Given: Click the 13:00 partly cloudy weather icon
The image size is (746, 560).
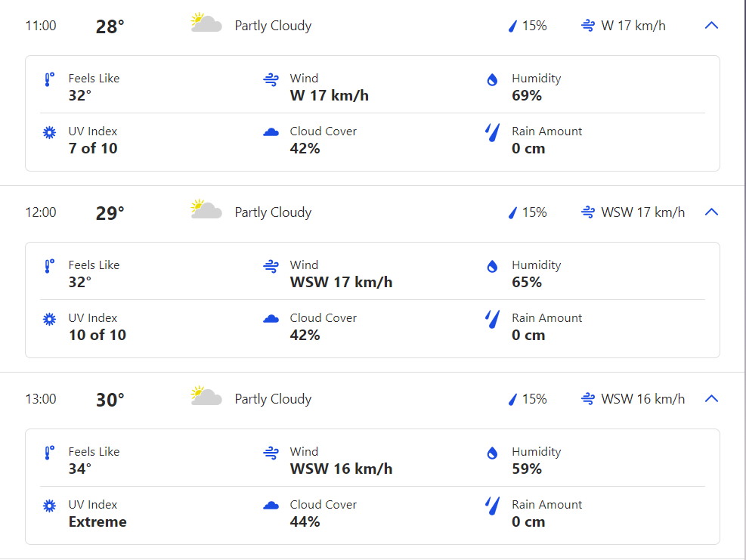Looking at the screenshot, I should coord(206,397).
